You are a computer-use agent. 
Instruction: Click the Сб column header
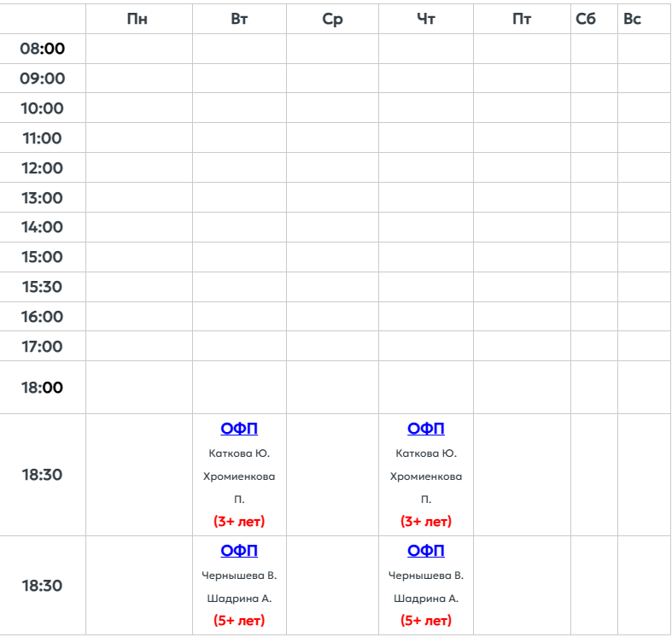[586, 19]
